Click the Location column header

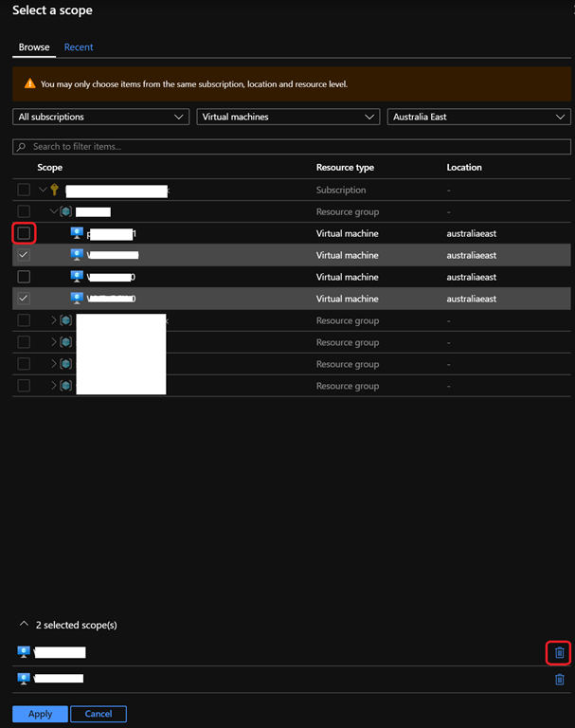(x=464, y=168)
